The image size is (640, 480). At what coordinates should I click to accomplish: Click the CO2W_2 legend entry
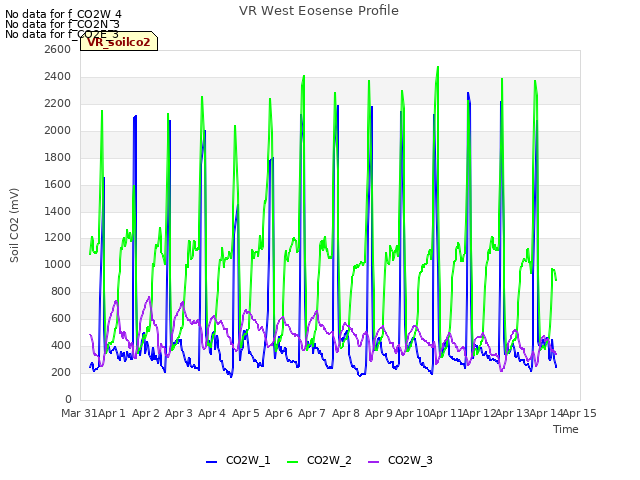pos(319,460)
